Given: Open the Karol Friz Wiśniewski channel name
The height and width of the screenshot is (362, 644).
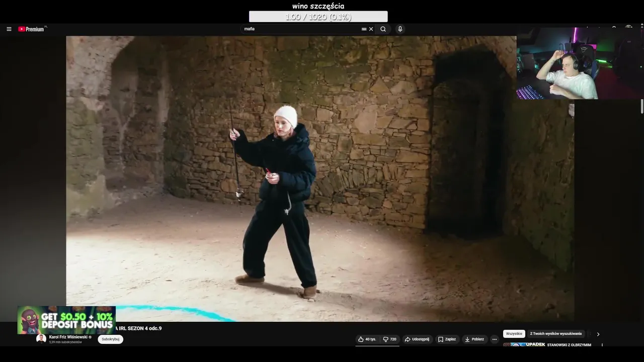Looking at the screenshot, I should [68, 337].
